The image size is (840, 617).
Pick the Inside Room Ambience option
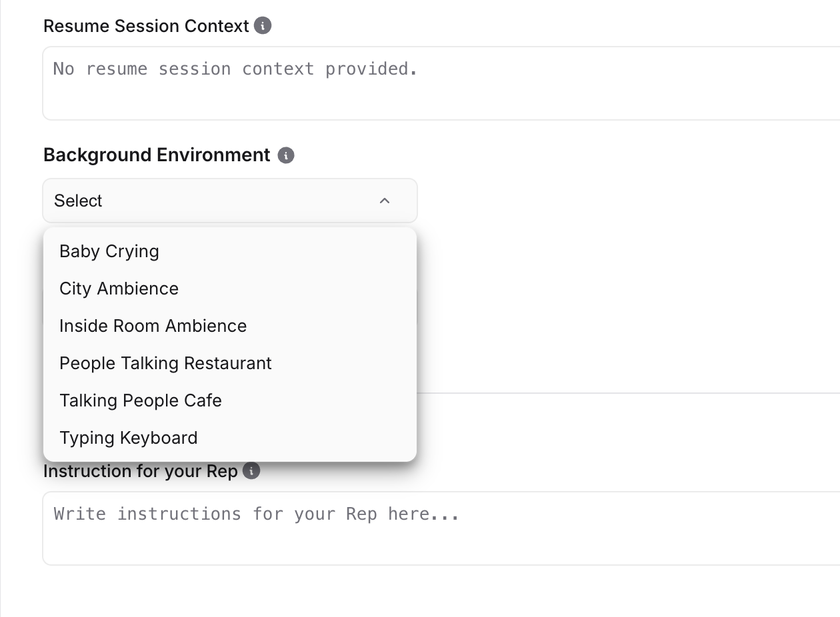click(153, 326)
